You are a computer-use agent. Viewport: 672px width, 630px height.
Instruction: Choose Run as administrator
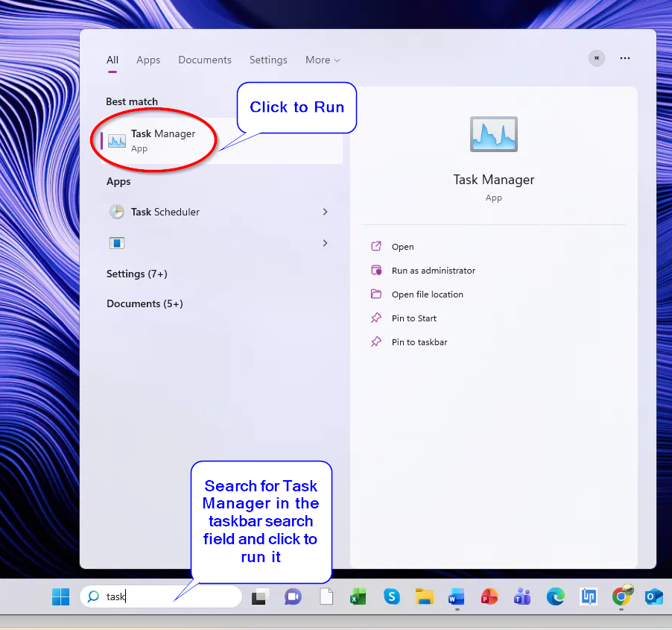pos(434,271)
